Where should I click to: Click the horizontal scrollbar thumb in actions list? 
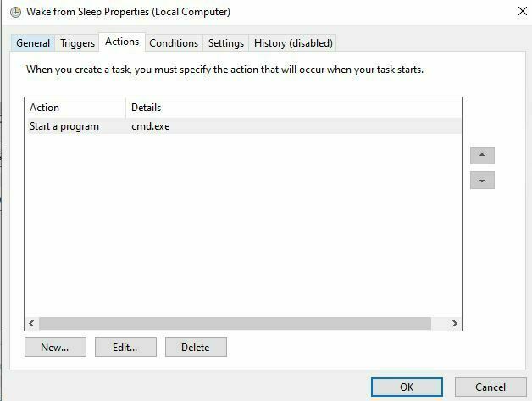(x=235, y=323)
